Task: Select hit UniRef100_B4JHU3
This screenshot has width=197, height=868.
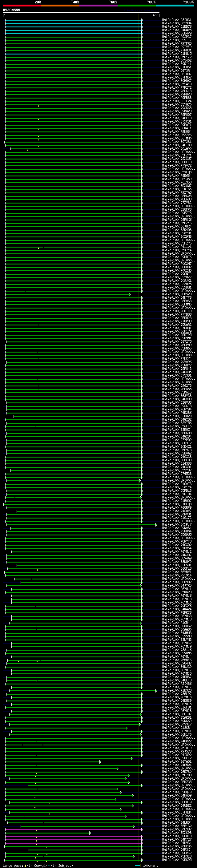Action: pyautogui.click(x=177, y=633)
